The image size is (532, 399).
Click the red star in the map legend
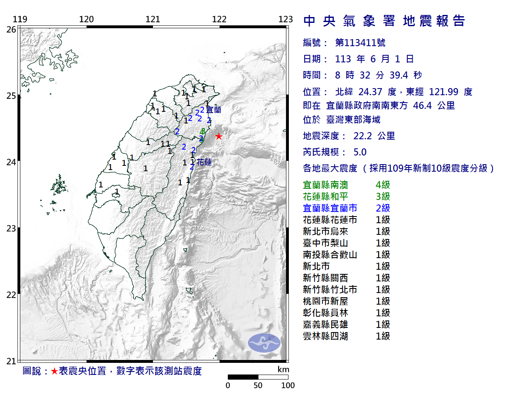(x=54, y=371)
